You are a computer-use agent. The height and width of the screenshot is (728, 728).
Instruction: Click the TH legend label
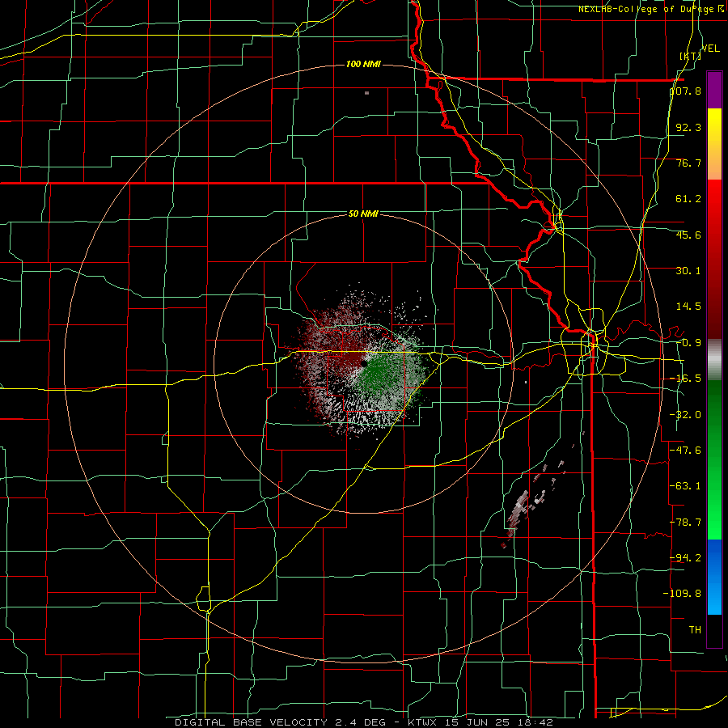[x=695, y=629]
